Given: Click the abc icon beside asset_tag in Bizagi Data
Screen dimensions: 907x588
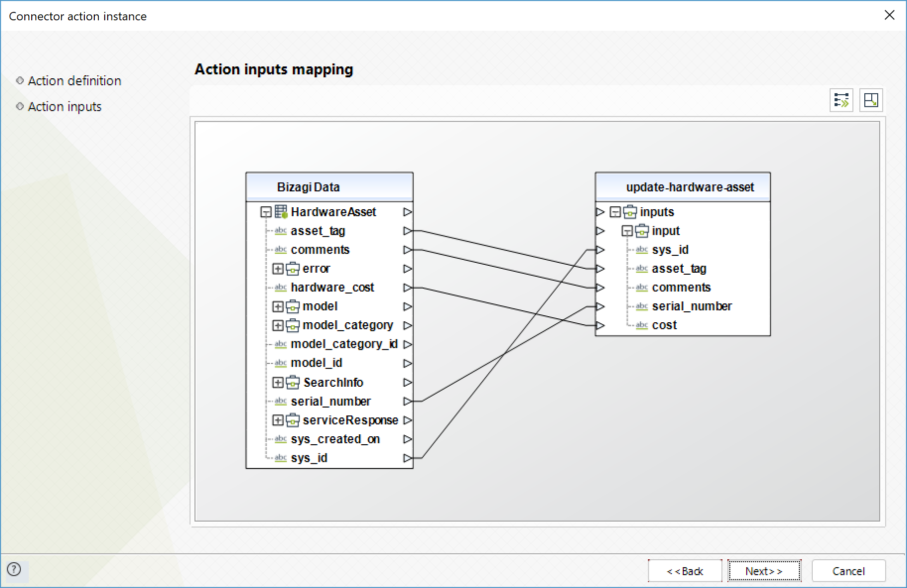Looking at the screenshot, I should point(280,231).
